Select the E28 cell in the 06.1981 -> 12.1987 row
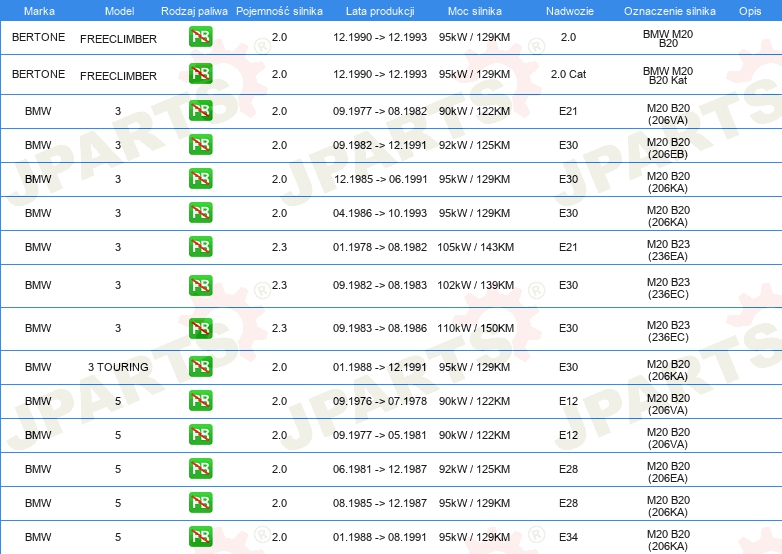The image size is (782, 554). (568, 469)
